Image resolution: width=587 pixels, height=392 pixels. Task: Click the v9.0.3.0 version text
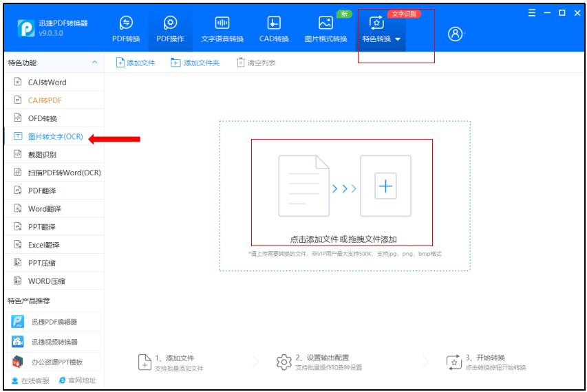pos(51,33)
